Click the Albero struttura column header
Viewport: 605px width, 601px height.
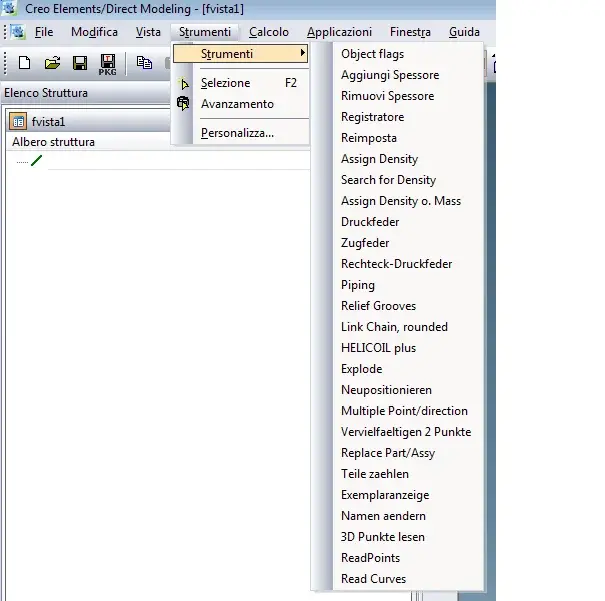54,142
